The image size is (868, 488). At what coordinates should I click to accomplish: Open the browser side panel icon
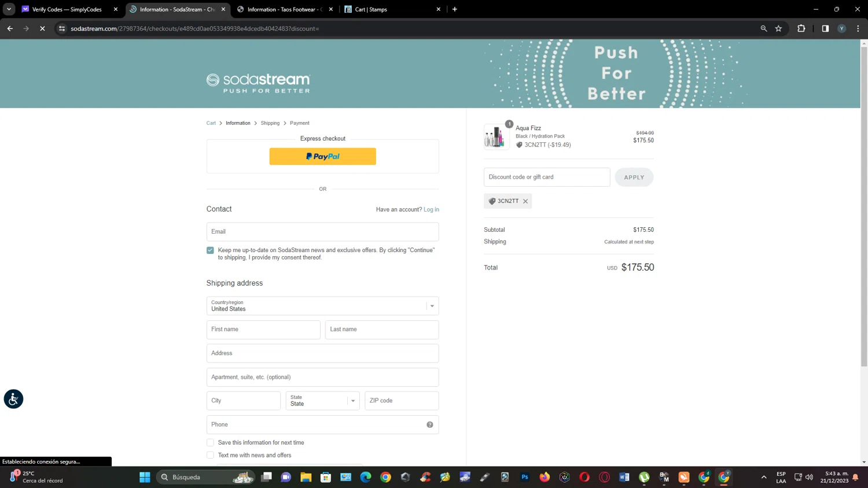click(x=825, y=28)
